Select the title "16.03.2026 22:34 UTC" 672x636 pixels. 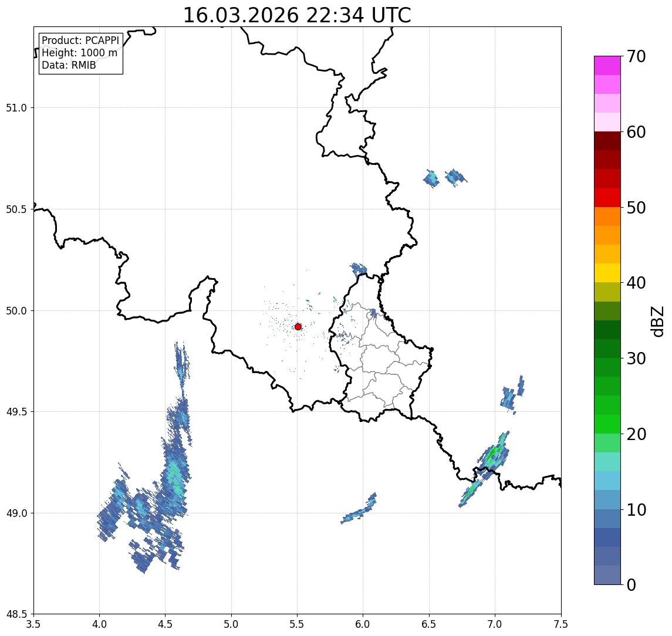(x=297, y=15)
